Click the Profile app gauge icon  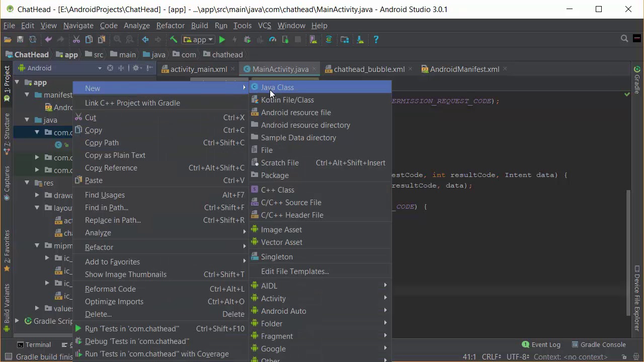click(x=273, y=39)
